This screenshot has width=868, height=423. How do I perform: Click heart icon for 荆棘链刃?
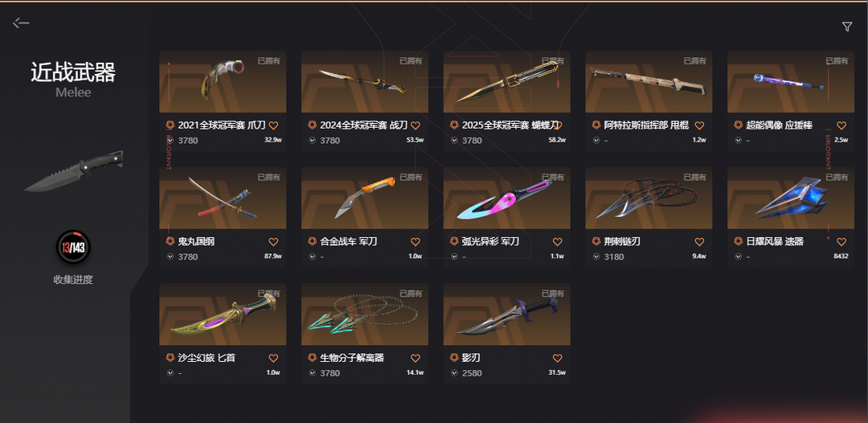pyautogui.click(x=699, y=242)
